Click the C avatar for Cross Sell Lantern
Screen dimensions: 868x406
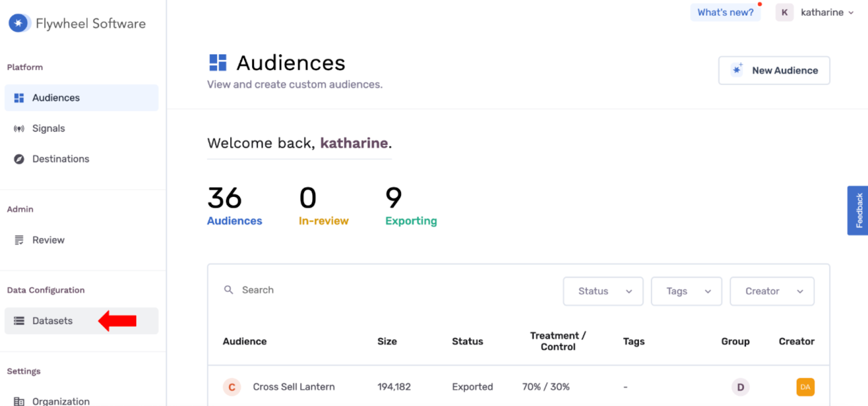pos(232,387)
